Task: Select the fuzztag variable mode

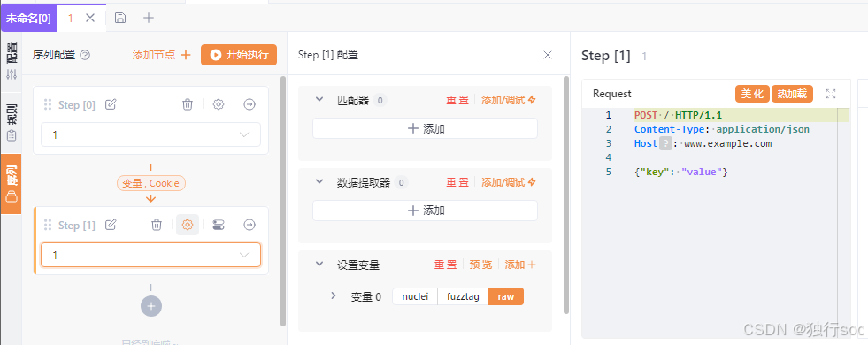Action: (x=464, y=296)
